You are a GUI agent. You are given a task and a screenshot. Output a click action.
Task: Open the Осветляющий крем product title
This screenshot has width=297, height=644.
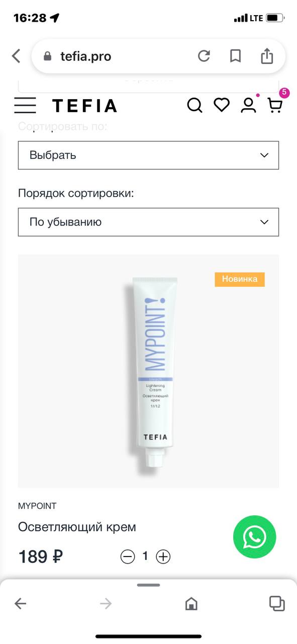[x=77, y=527]
